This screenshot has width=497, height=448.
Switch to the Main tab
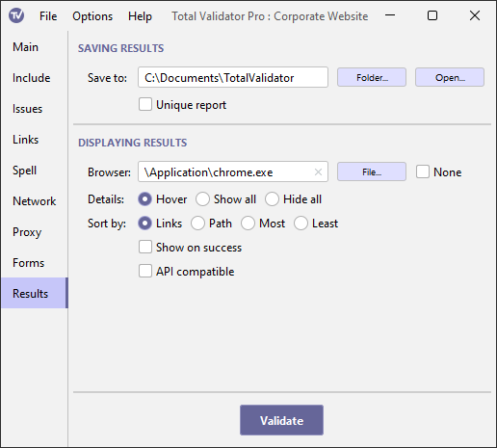point(34,47)
